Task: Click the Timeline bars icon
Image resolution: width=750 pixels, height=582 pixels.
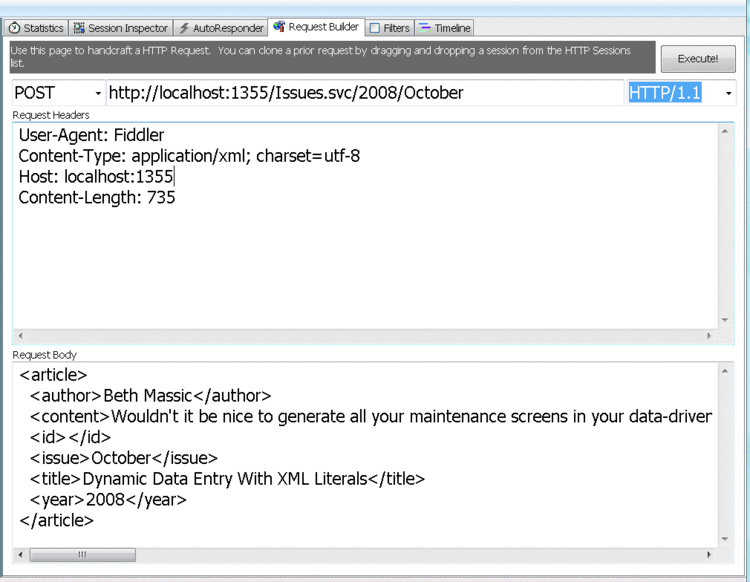Action: [425, 28]
